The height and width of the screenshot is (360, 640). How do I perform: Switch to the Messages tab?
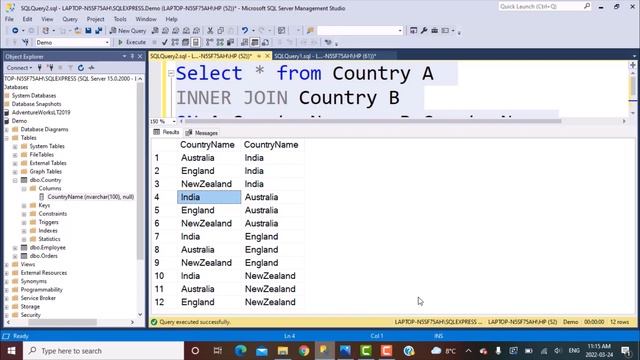(x=202, y=133)
